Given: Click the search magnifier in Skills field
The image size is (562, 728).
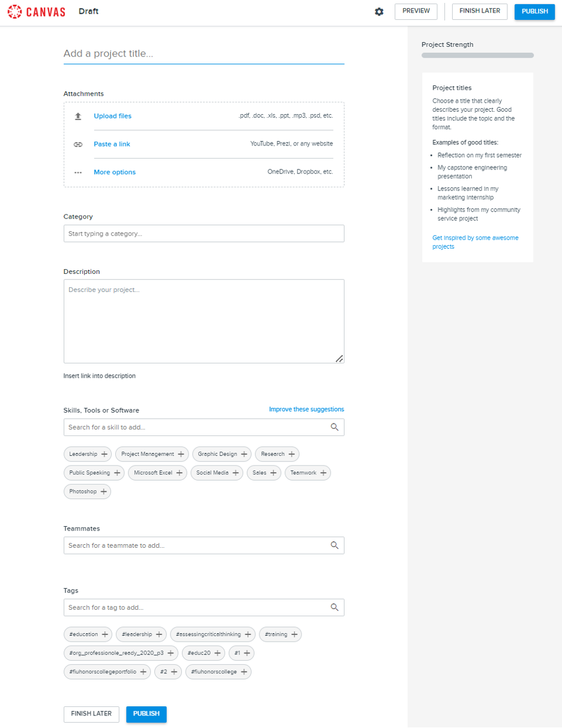Looking at the screenshot, I should coord(335,426).
